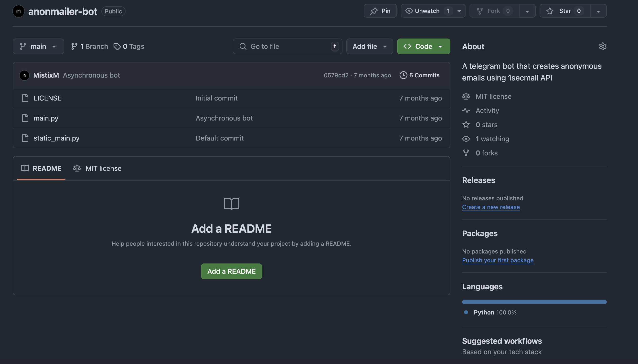The height and width of the screenshot is (364, 638).
Task: Open the main branch dropdown
Action: click(38, 46)
